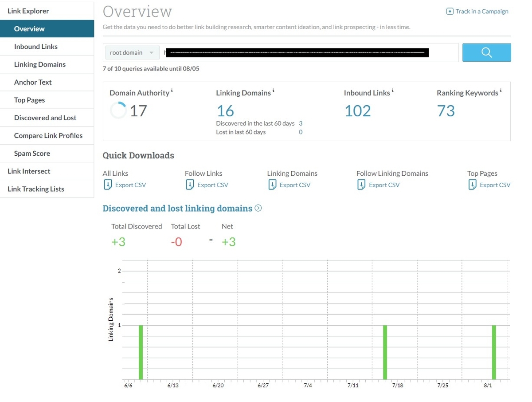The width and height of the screenshot is (532, 402).
Task: Click Export CSV under Top Pages
Action: pos(495,185)
